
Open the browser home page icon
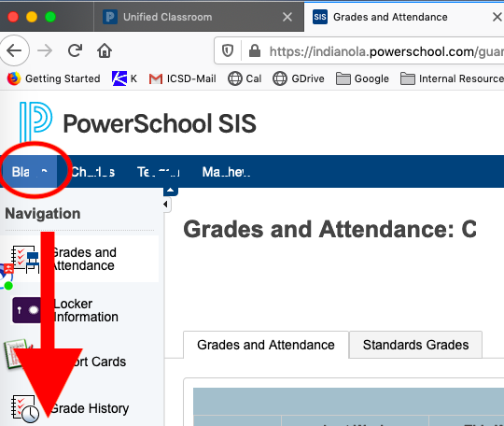point(105,50)
